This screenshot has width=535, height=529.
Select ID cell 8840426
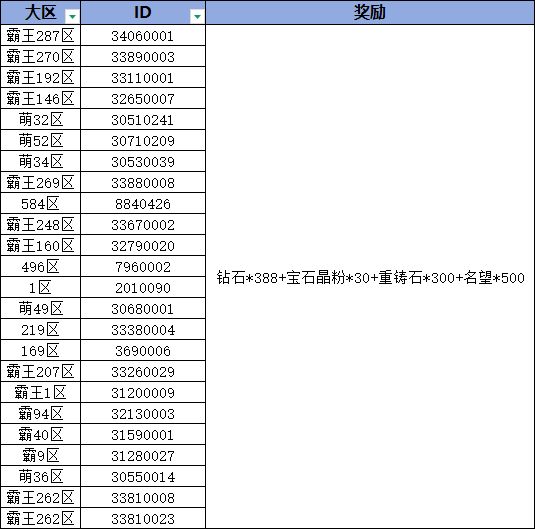click(143, 203)
